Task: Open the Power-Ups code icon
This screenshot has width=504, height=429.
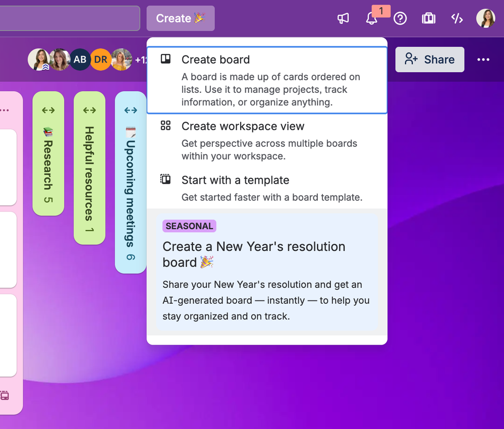Action: [457, 18]
